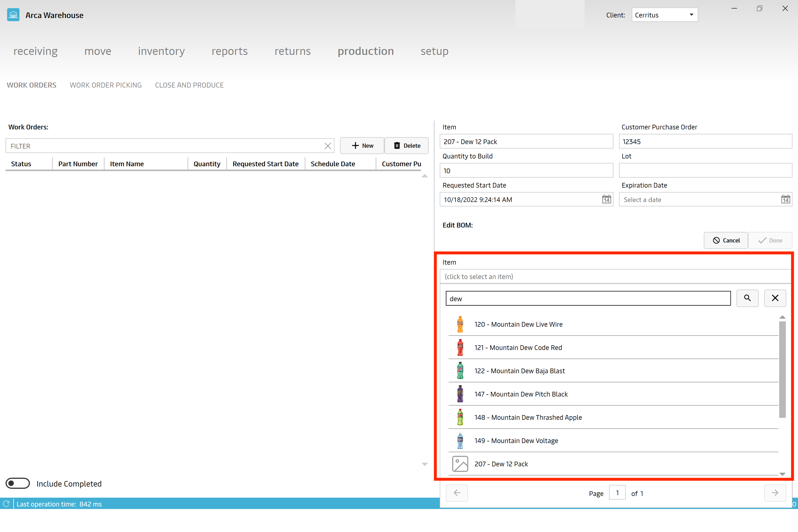This screenshot has height=532, width=798.
Task: Enable visibility toggle for item 207
Action: (460, 464)
